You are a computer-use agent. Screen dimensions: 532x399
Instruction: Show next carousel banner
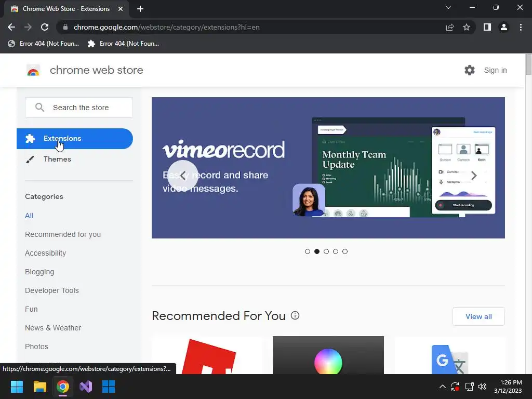[x=474, y=176]
